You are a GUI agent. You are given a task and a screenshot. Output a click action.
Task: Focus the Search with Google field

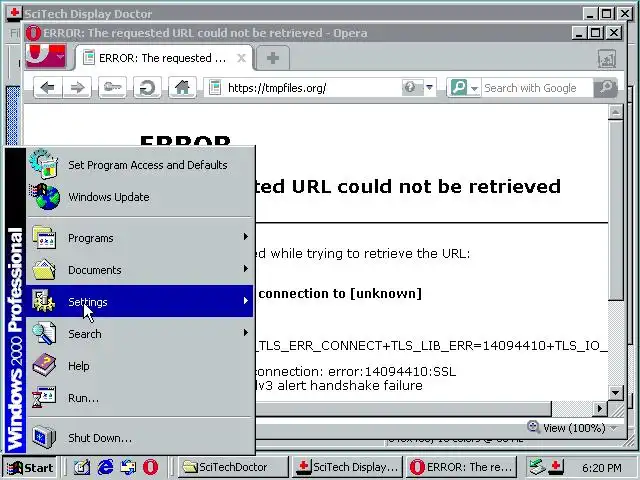click(537, 88)
